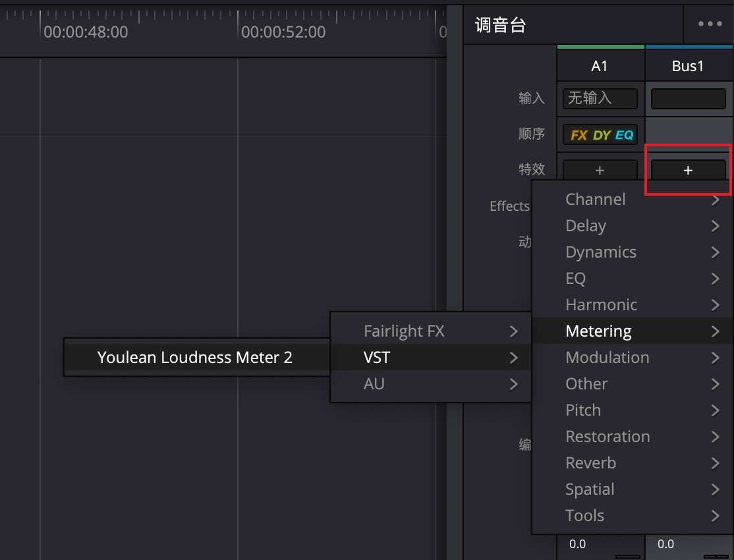Select Youlean Loudness Meter 2 plugin

pyautogui.click(x=195, y=358)
